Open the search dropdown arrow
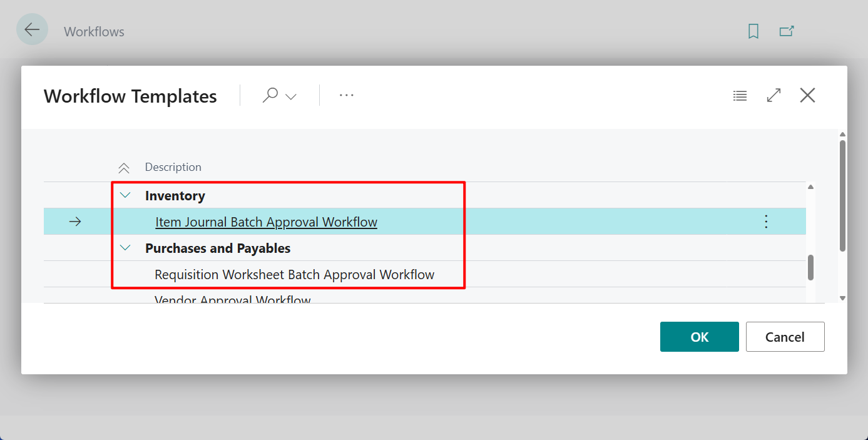Screen dimensions: 868x440 (290, 96)
